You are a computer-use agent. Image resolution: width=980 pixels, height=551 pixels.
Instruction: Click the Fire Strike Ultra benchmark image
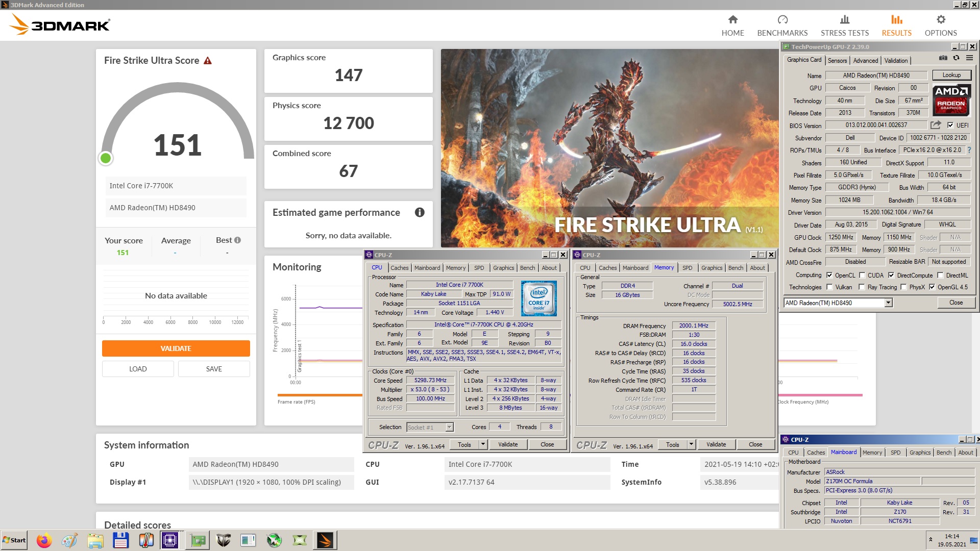click(610, 148)
